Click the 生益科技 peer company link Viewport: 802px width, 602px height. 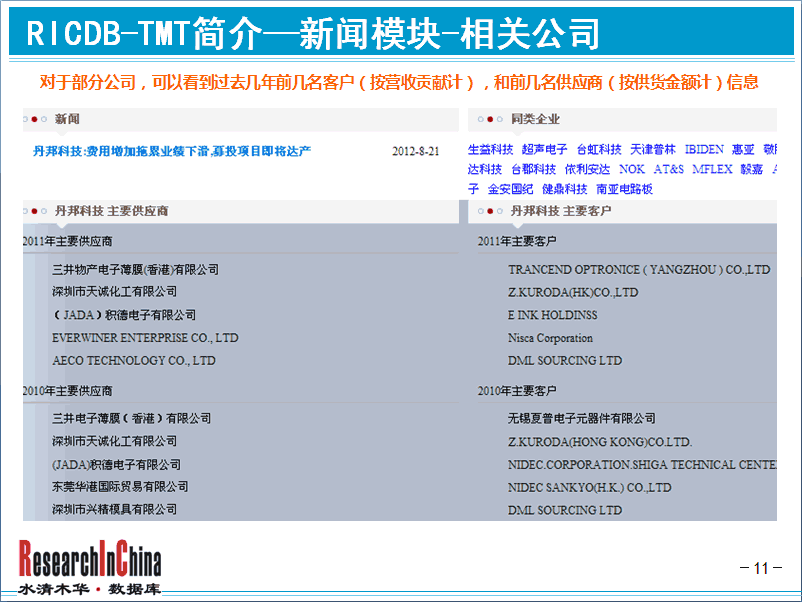pyautogui.click(x=490, y=149)
